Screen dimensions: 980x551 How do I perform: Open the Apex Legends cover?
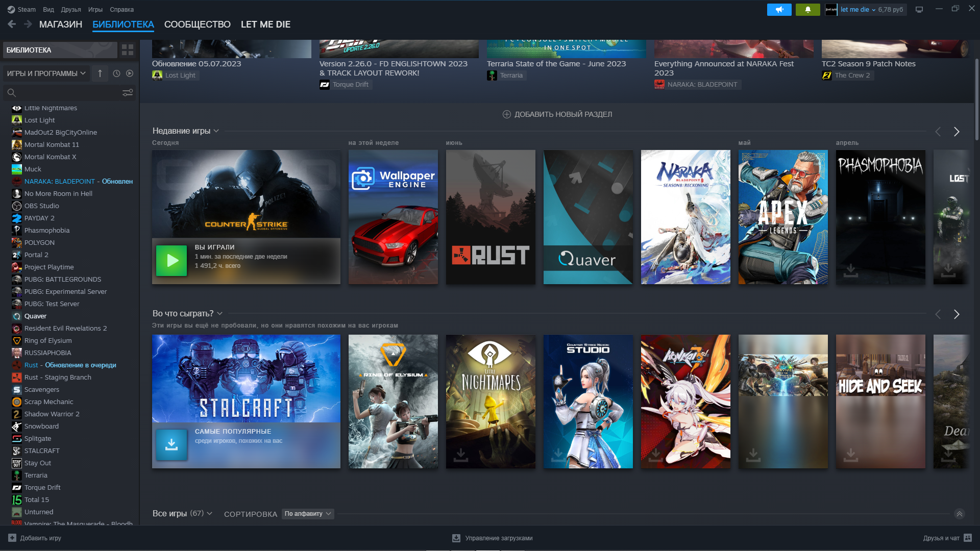pyautogui.click(x=783, y=217)
